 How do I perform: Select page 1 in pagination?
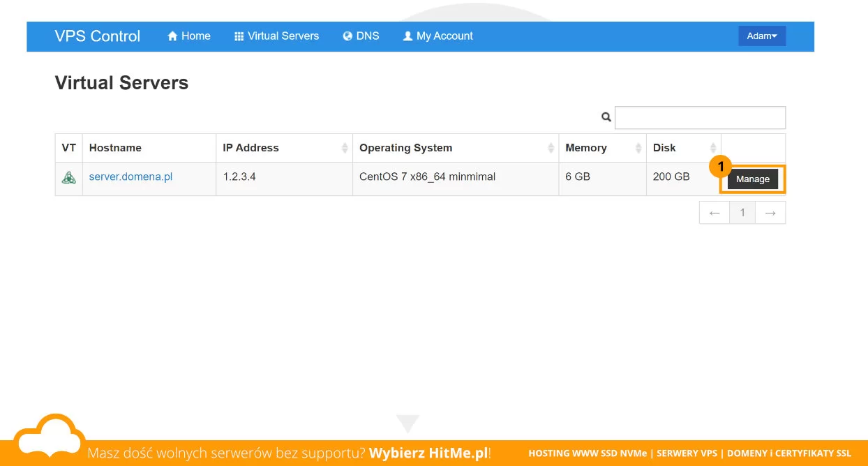(743, 213)
